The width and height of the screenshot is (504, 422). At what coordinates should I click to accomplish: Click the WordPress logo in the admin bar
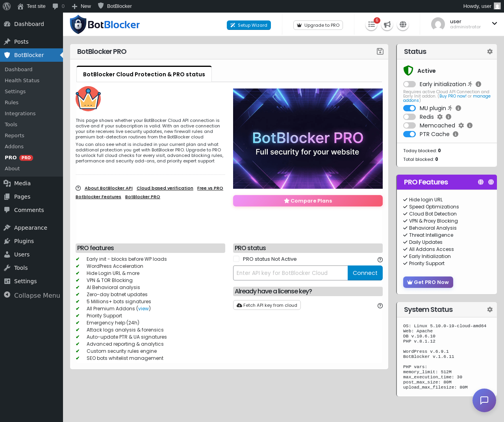click(x=7, y=6)
